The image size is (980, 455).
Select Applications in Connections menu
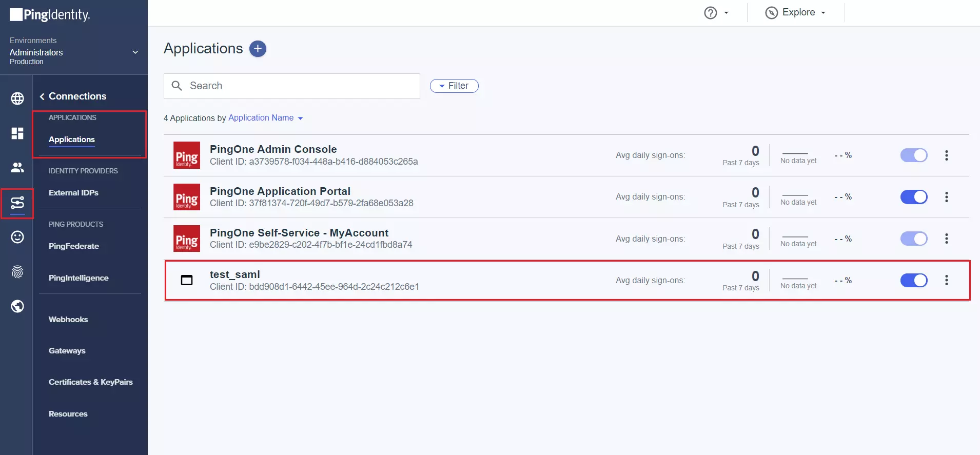coord(72,140)
